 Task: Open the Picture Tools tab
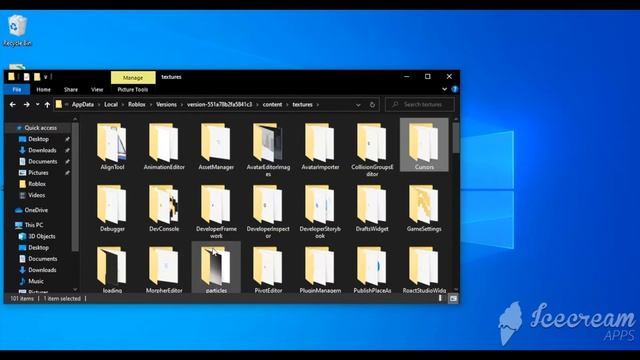coord(133,89)
